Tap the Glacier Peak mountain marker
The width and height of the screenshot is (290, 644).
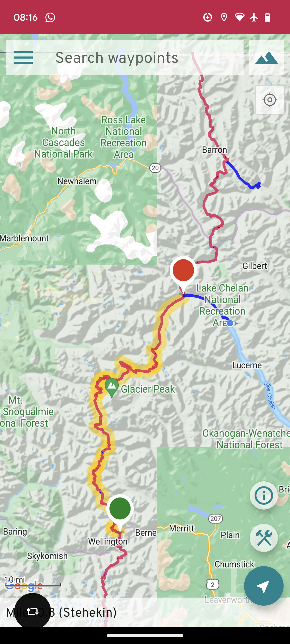click(x=112, y=388)
